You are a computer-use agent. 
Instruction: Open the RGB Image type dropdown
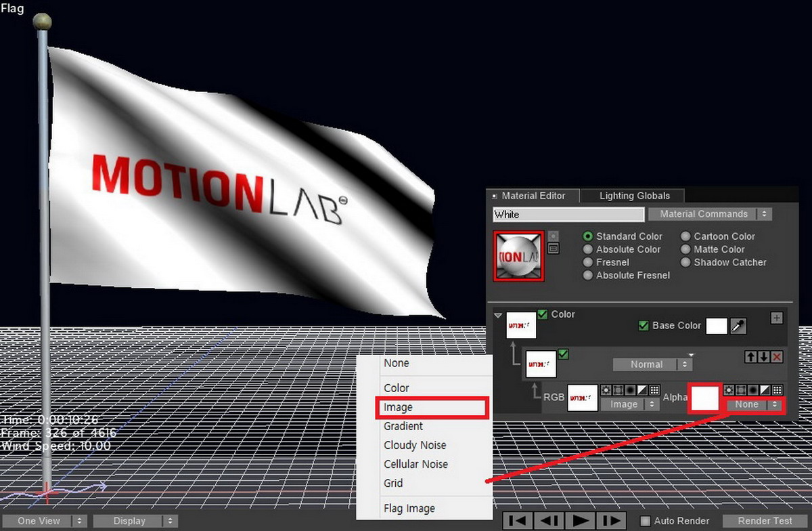(x=630, y=404)
